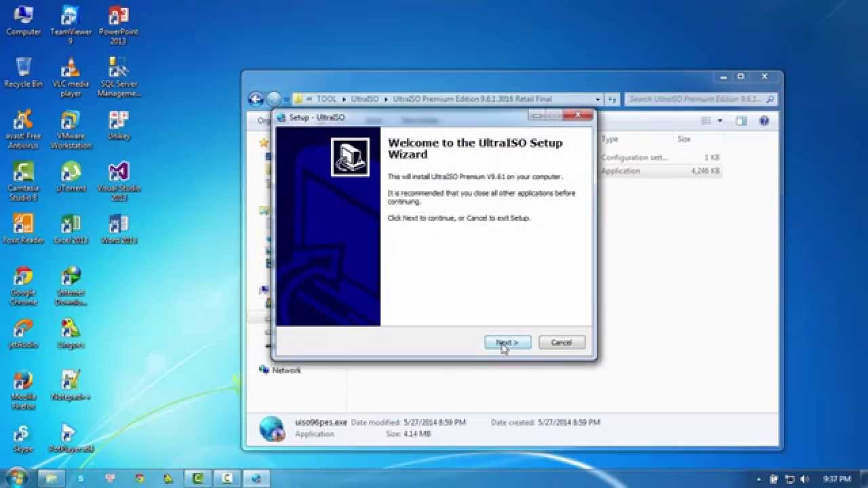Show hidden system tray icons
The width and height of the screenshot is (868, 488).
point(758,479)
